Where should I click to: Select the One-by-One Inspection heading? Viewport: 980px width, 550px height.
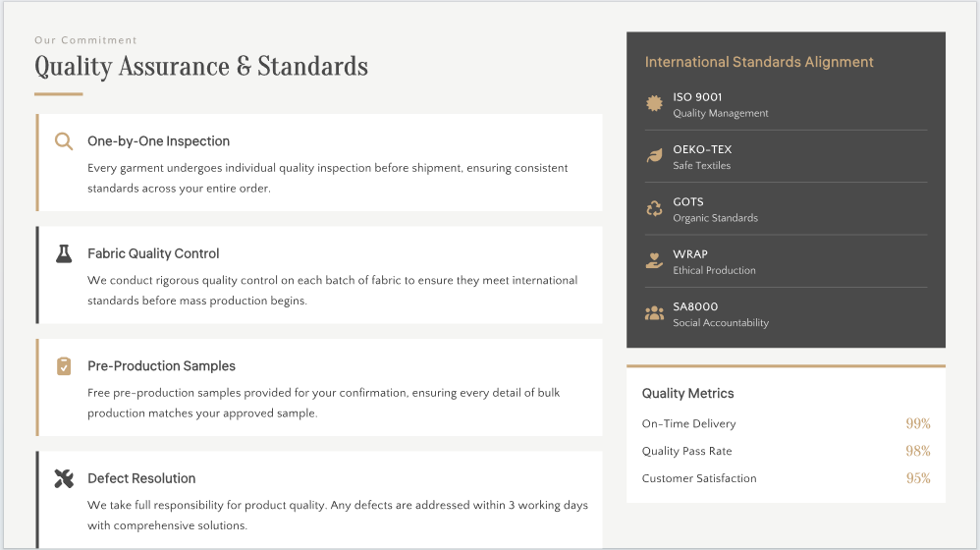pos(158,141)
